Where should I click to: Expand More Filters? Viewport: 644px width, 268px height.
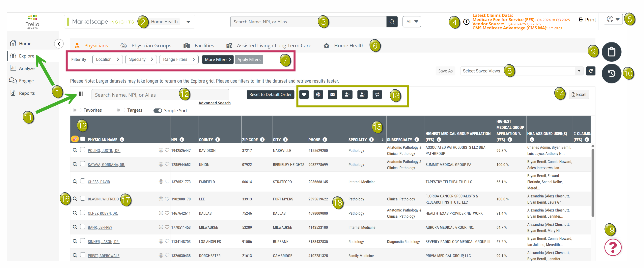[217, 59]
